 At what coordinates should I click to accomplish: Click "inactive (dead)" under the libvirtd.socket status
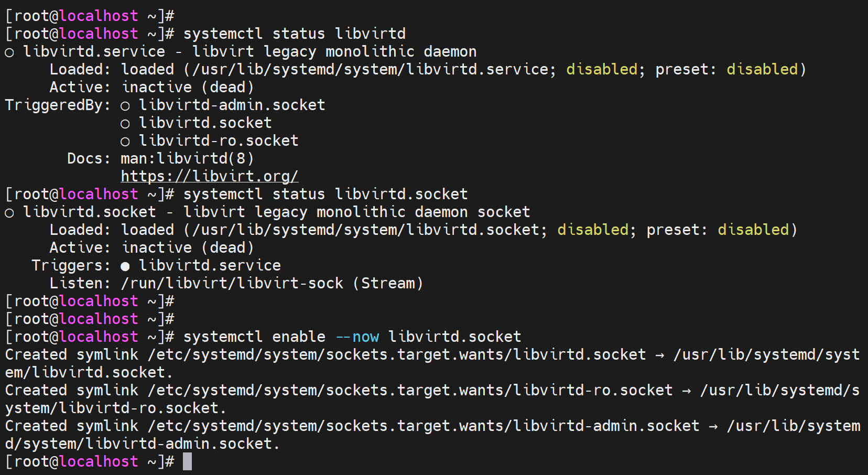point(187,247)
